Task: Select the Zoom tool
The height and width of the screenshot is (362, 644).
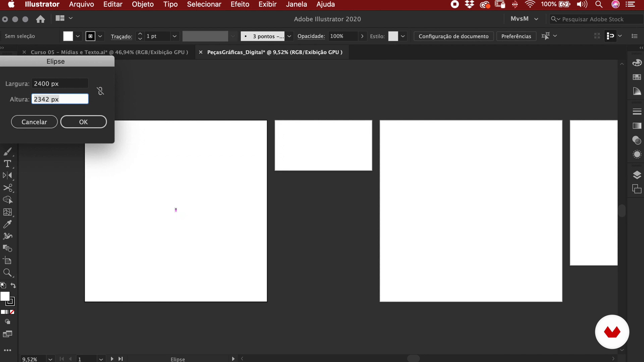Action: pos(8,273)
